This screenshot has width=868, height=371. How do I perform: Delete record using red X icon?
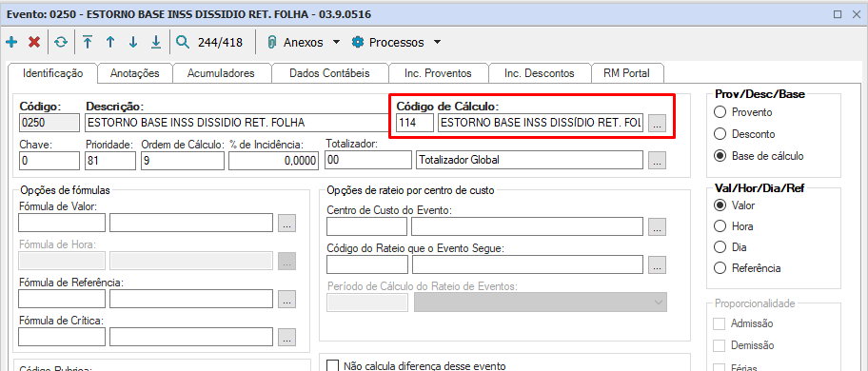coord(34,42)
